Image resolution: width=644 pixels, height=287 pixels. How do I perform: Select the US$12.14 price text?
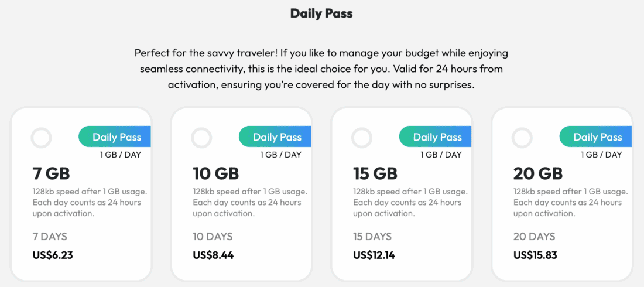pos(374,255)
